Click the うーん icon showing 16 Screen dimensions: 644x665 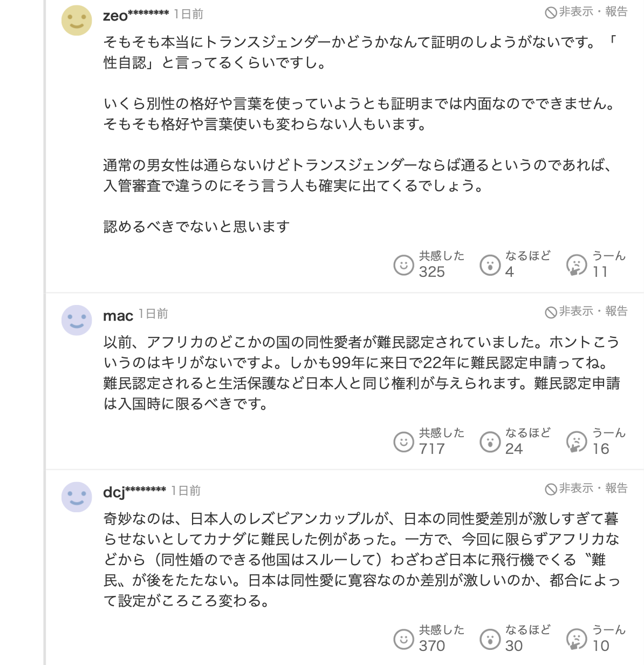click(576, 442)
